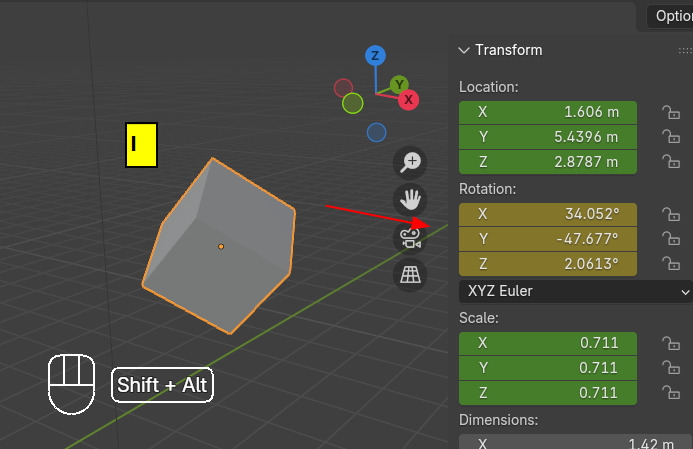Lock Location Y value

(671, 137)
